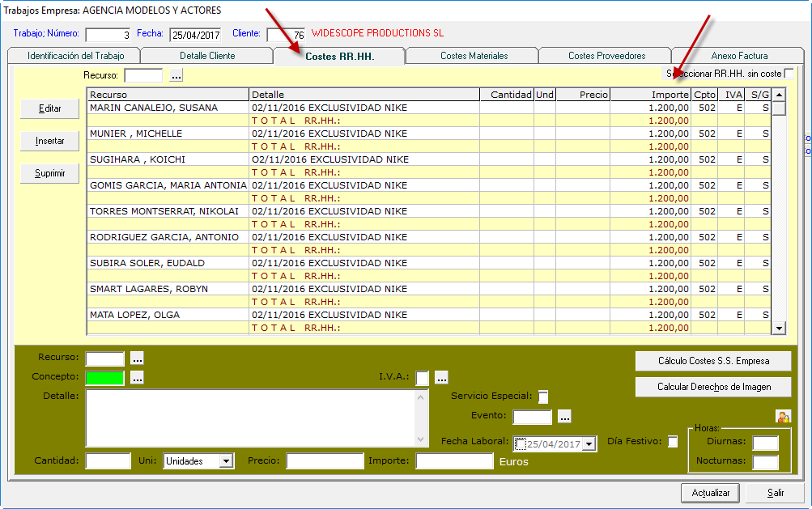Run Cálculo Costes S.S. Empresa
Image resolution: width=812 pixels, height=509 pixels.
(713, 361)
